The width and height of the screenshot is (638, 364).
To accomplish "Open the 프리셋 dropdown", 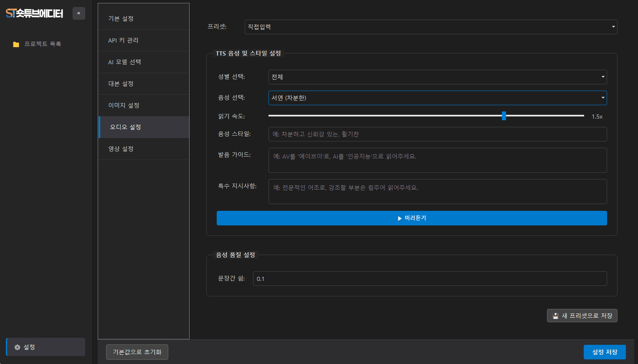I will [x=430, y=27].
